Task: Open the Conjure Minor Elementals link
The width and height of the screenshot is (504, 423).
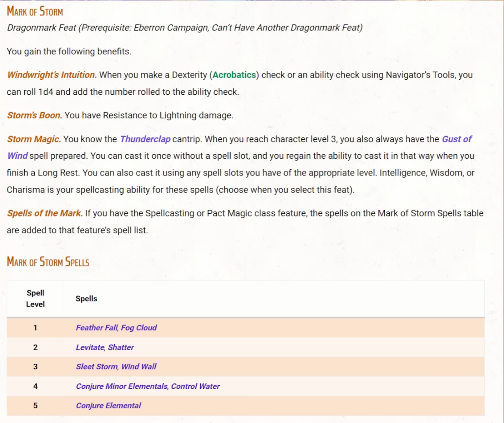Action: tap(122, 386)
